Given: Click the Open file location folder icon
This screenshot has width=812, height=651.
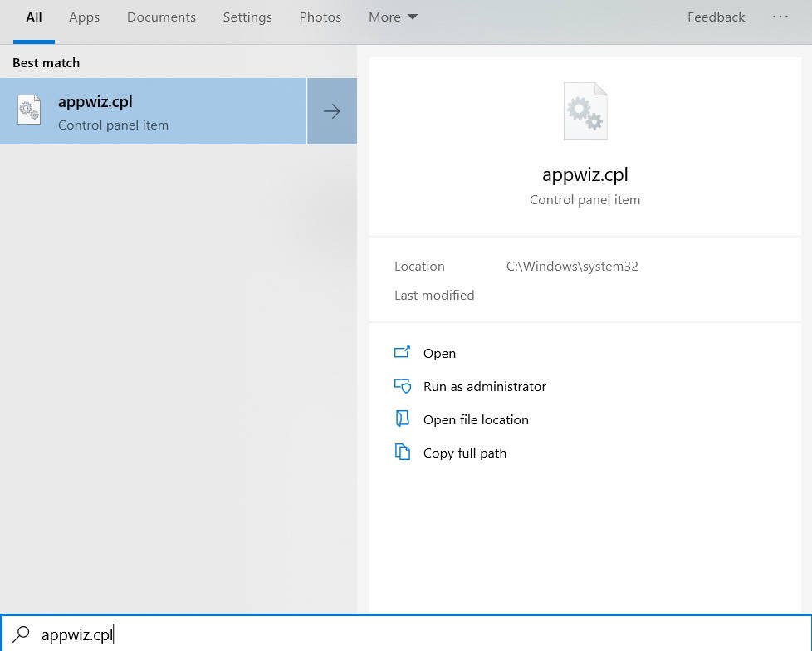Looking at the screenshot, I should [402, 419].
